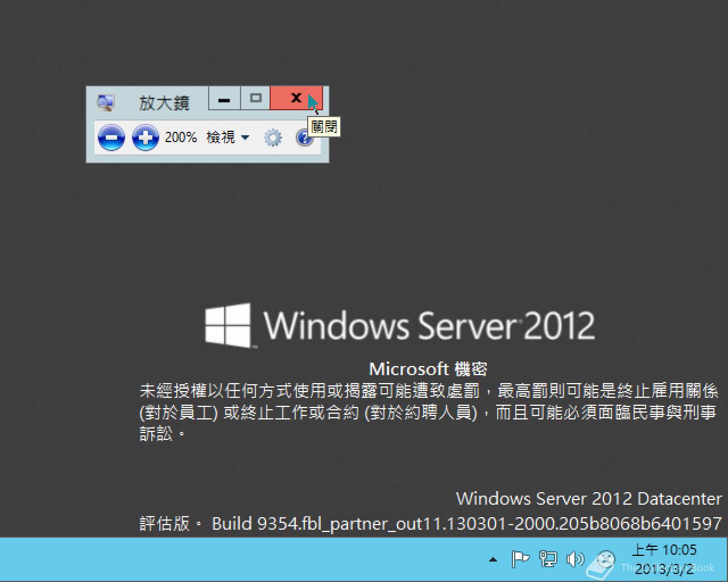
Task: Open Action Center flag icon in tray
Action: [x=520, y=559]
